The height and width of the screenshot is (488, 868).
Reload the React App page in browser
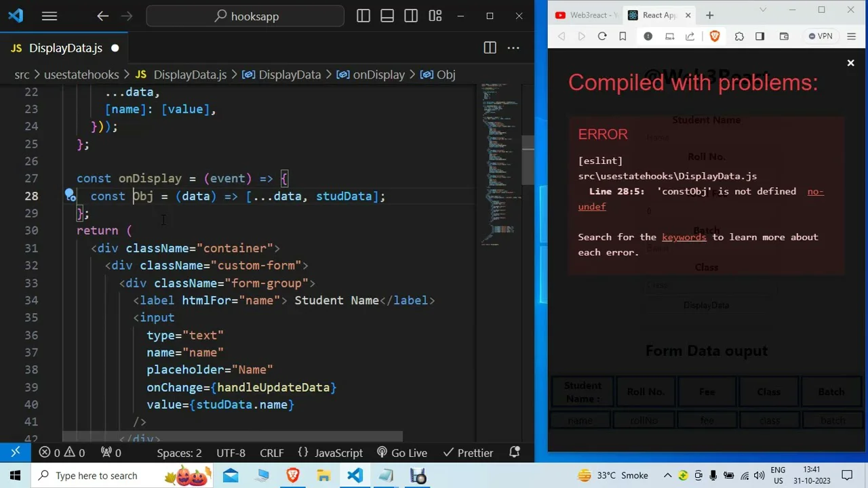(x=602, y=36)
